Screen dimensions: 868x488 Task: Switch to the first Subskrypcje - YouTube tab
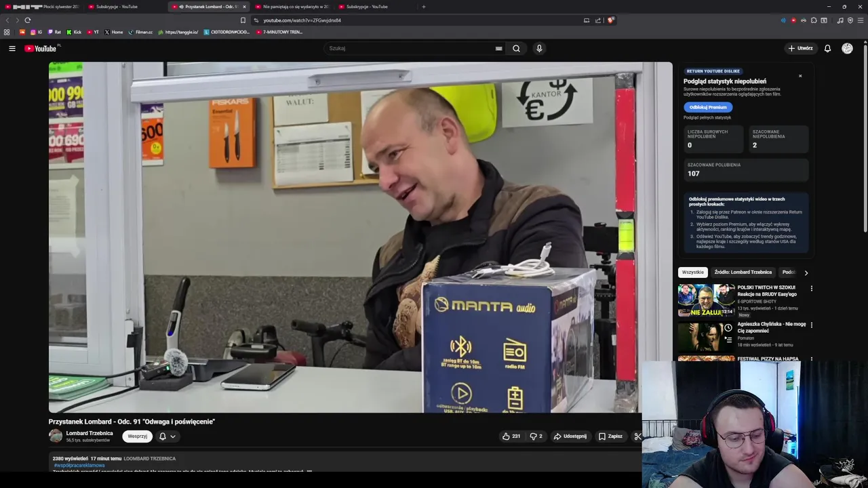(125, 7)
